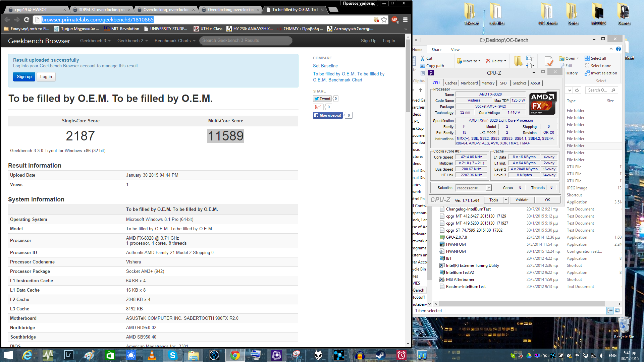The image size is (644, 362).
Task: Open the Adblock Plus extension icon
Action: [395, 20]
